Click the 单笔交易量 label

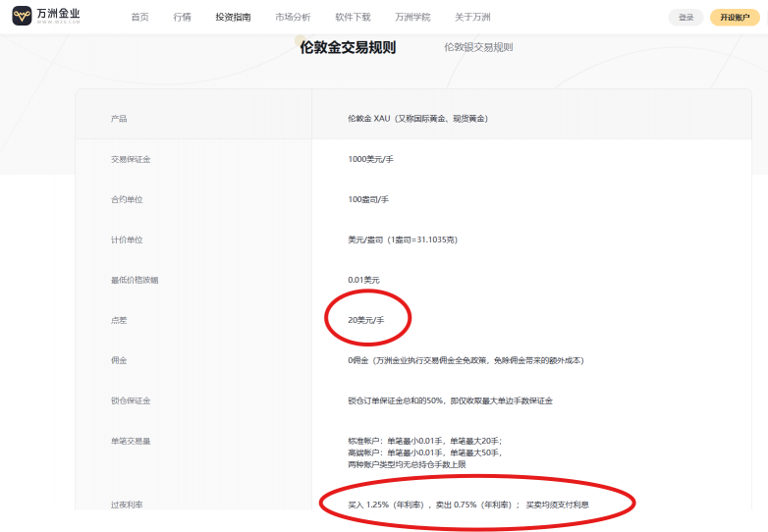[x=131, y=442]
